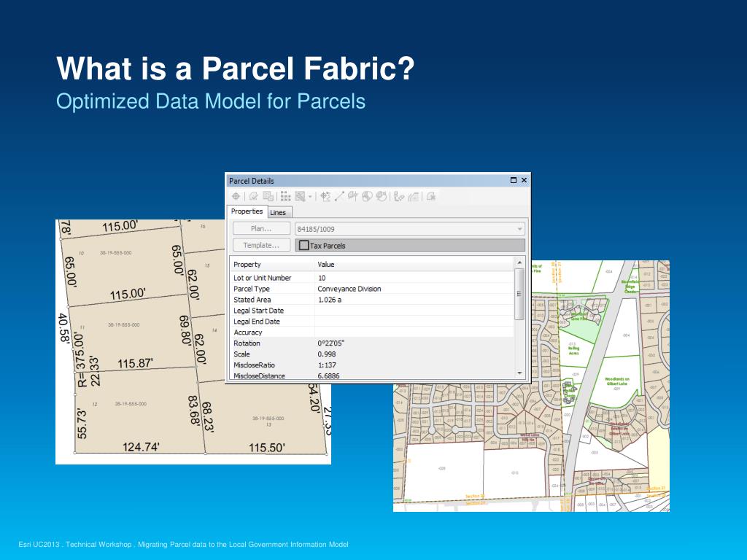This screenshot has height=560, width=747.
Task: Click the 6.6886 misclose distance value
Action: [x=329, y=376]
